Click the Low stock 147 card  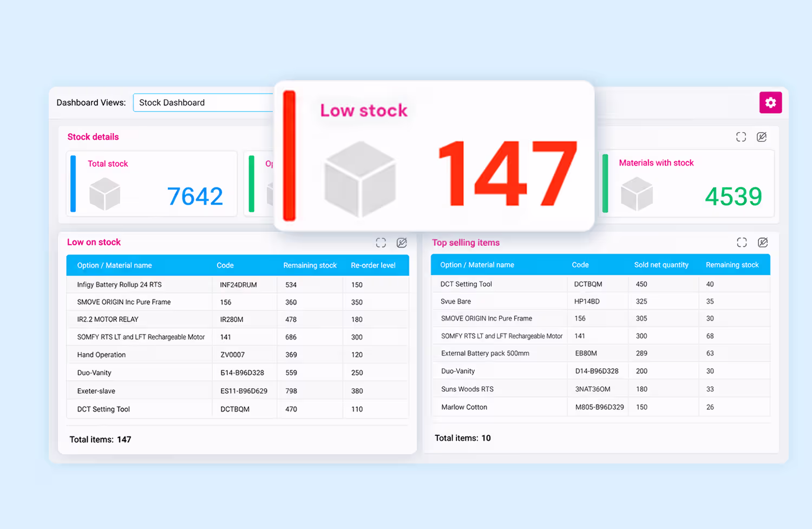pos(434,156)
